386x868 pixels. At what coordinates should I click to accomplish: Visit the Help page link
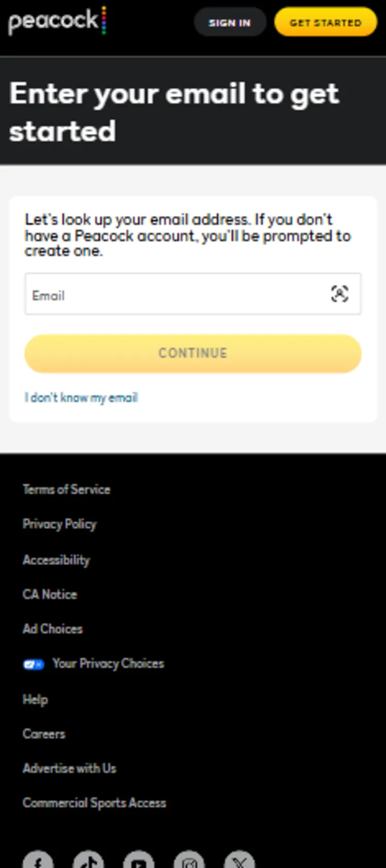(35, 699)
